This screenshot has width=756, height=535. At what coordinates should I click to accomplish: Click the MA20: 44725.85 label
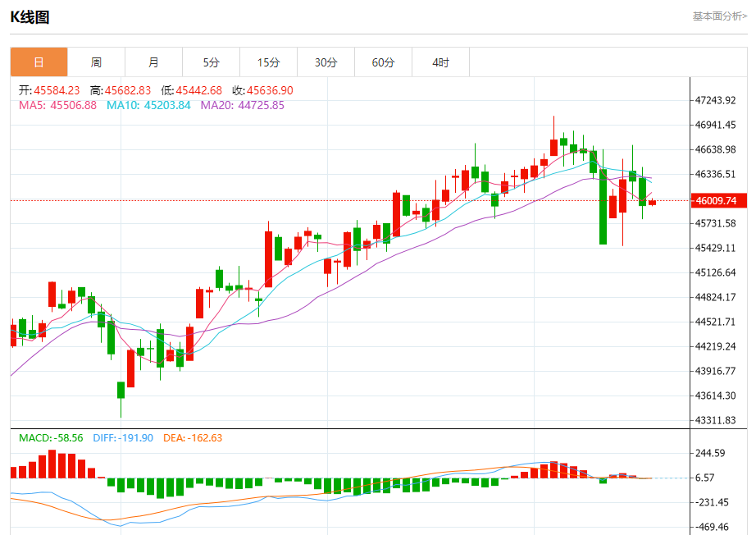click(x=243, y=105)
